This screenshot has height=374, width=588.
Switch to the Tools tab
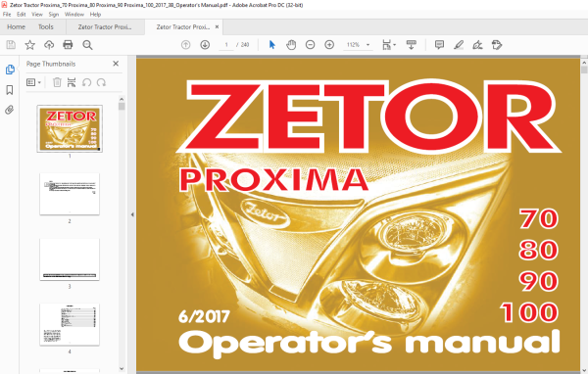pos(46,27)
